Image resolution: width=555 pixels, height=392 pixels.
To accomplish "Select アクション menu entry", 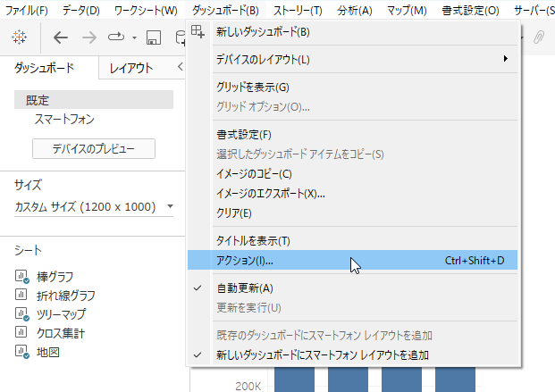I will pos(246,261).
